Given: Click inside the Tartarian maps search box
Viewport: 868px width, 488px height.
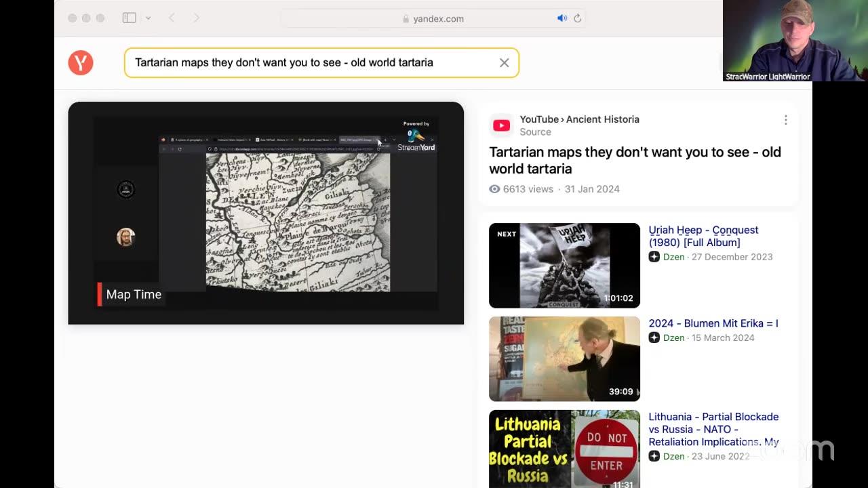Looking at the screenshot, I should point(321,62).
